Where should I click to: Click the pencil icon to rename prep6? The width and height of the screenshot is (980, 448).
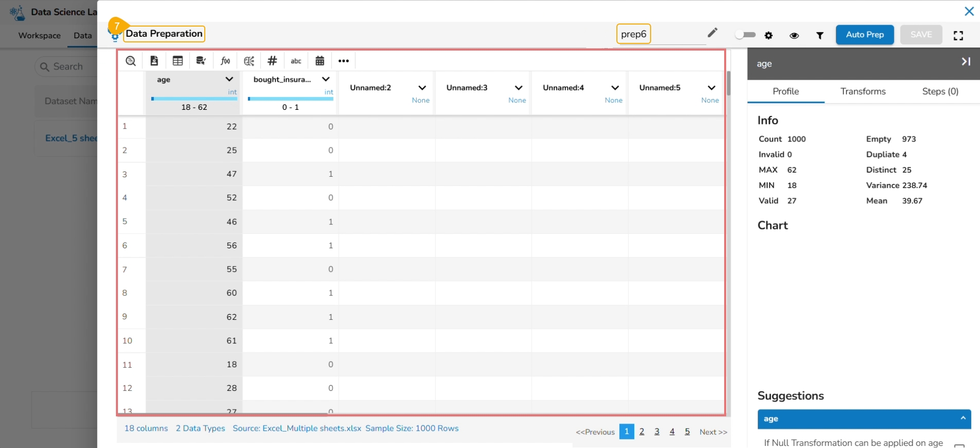(x=712, y=33)
